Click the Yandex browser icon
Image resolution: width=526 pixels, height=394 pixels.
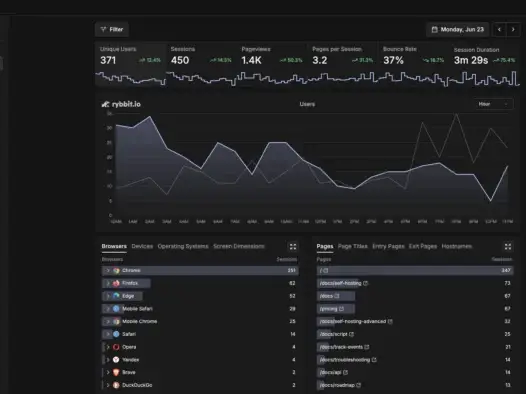pyautogui.click(x=116, y=360)
